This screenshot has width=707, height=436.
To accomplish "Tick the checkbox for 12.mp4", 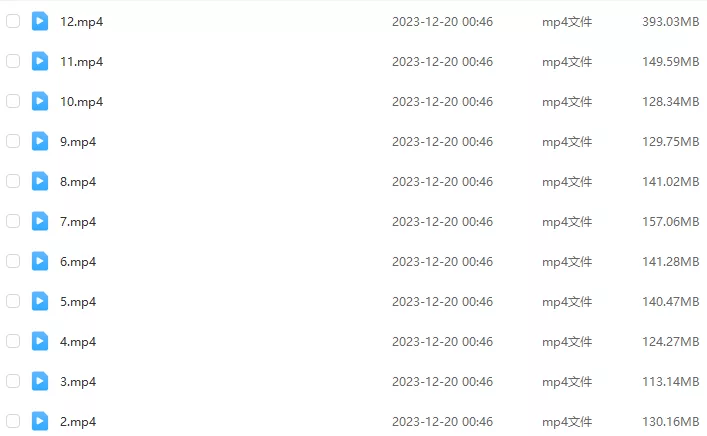I will coord(13,21).
